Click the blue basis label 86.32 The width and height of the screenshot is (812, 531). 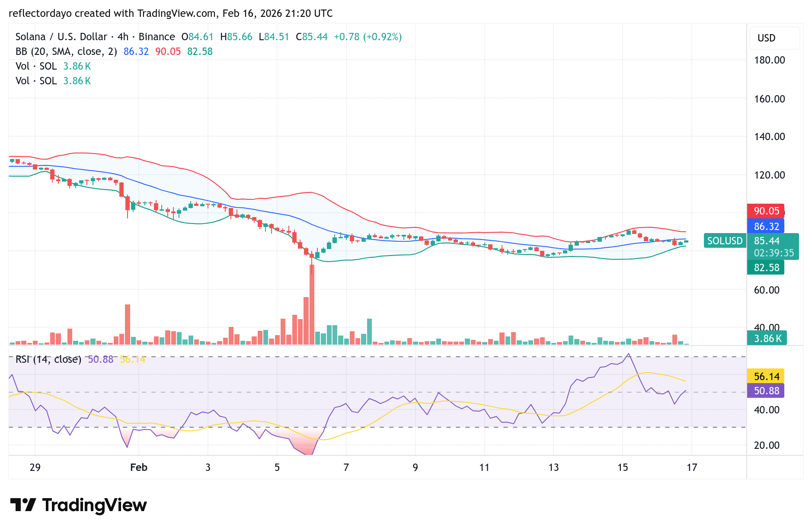[x=765, y=226]
